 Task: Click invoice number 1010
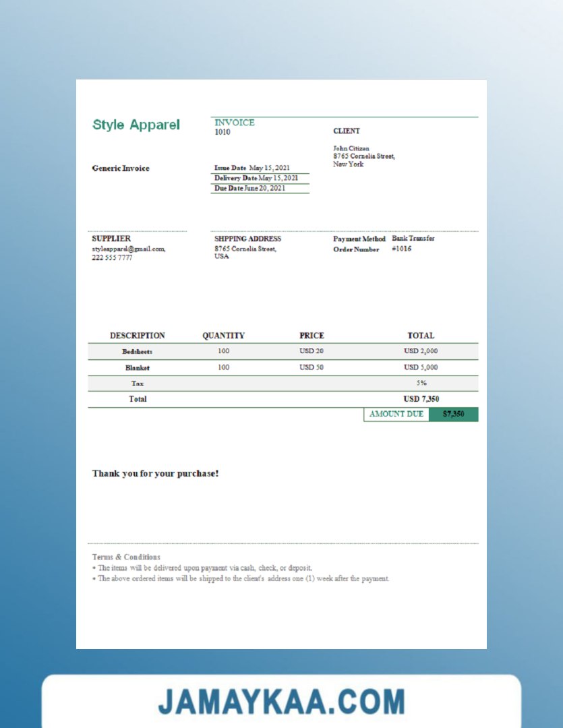coord(222,132)
